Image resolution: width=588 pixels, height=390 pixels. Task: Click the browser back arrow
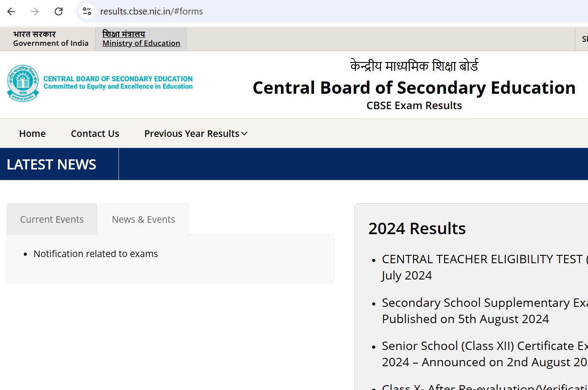[11, 11]
